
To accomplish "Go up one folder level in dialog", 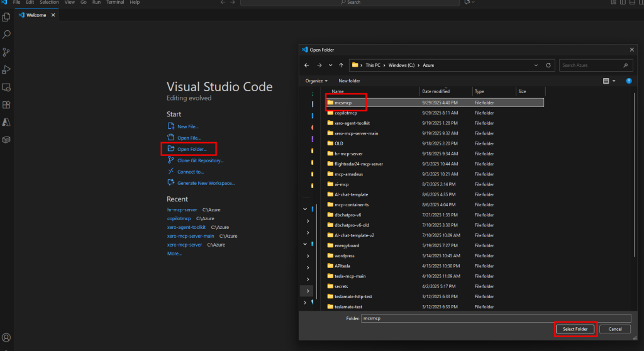I will pos(341,65).
